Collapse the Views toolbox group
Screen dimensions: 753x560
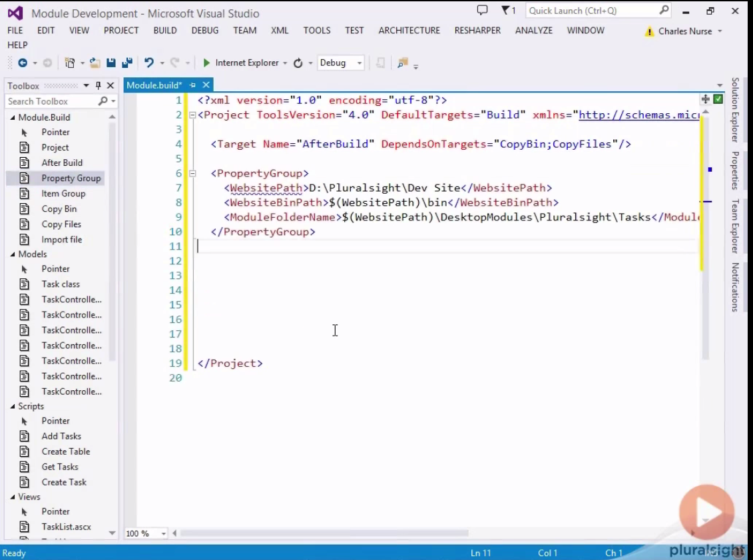coord(13,497)
